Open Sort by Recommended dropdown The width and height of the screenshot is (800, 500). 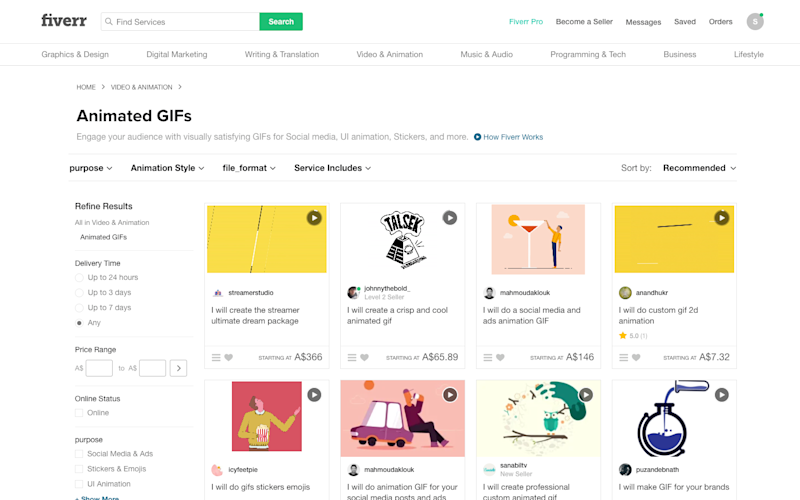click(699, 168)
